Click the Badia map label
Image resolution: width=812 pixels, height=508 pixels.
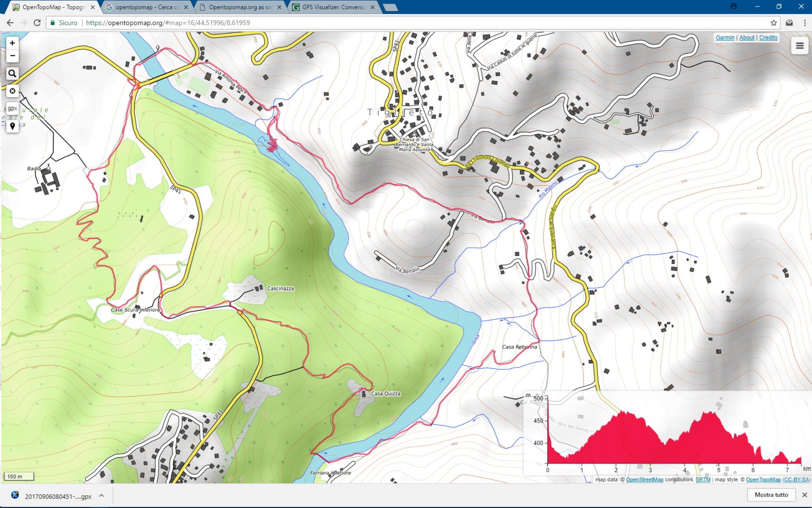click(x=34, y=168)
